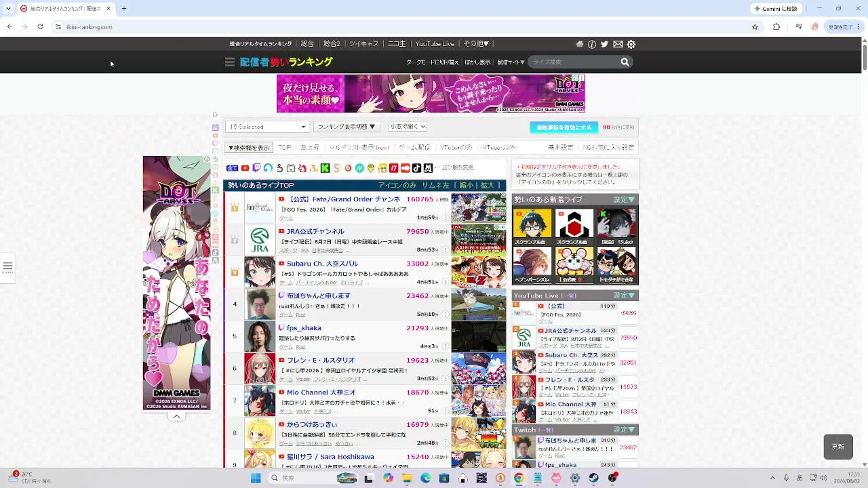Open Steam from the taskbar
Viewport: 868px width, 488px height.
click(593, 478)
